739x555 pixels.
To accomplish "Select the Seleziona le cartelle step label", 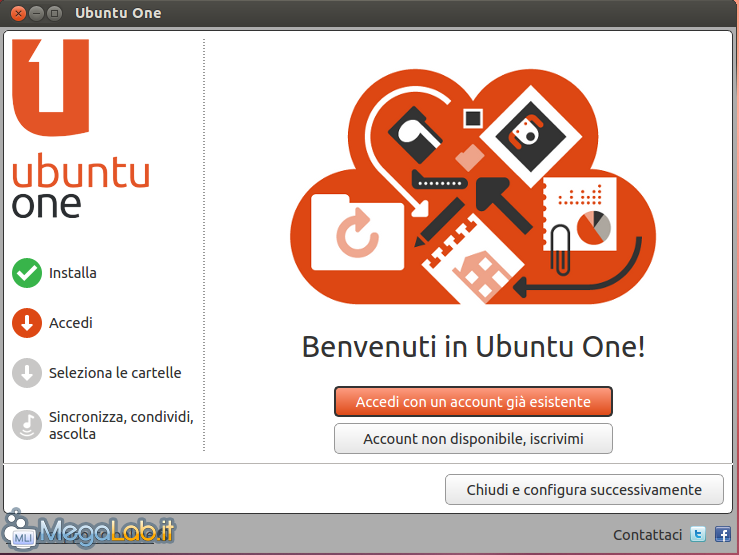I will pyautogui.click(x=115, y=373).
